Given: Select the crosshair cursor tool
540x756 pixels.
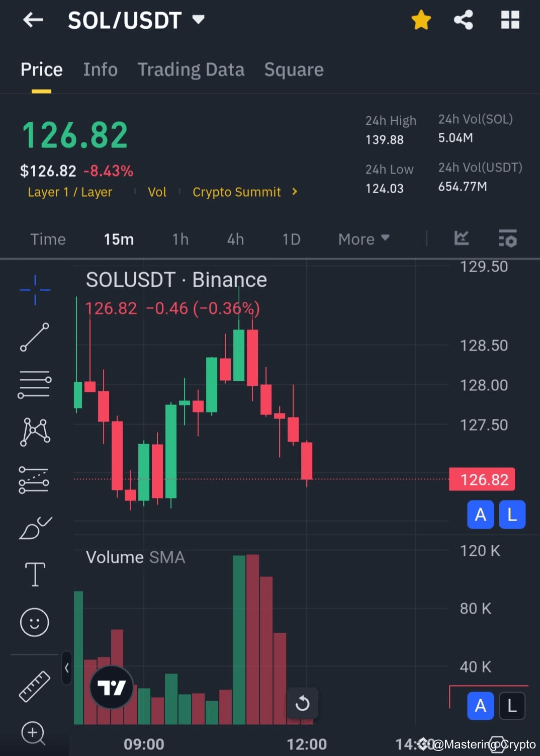Looking at the screenshot, I should (34, 289).
